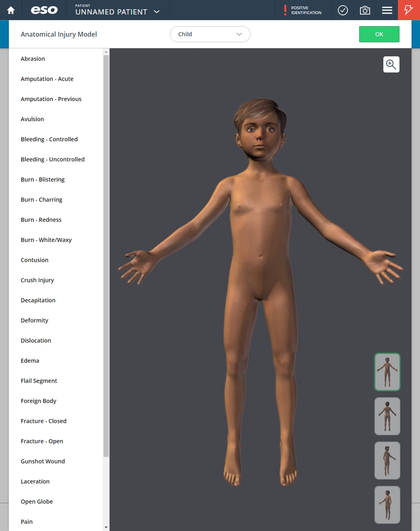Open the checkmark validation icon
Viewport: 420px width, 531px height.
pyautogui.click(x=343, y=10)
